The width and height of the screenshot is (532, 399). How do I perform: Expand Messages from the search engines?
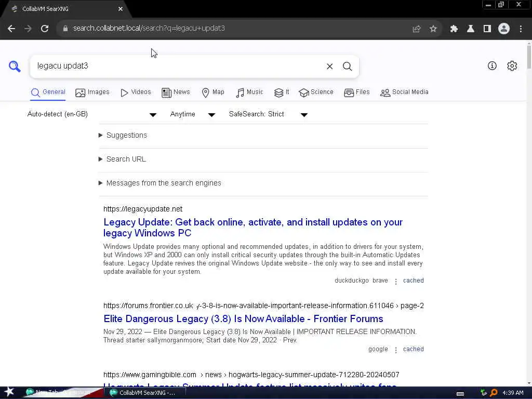point(160,183)
